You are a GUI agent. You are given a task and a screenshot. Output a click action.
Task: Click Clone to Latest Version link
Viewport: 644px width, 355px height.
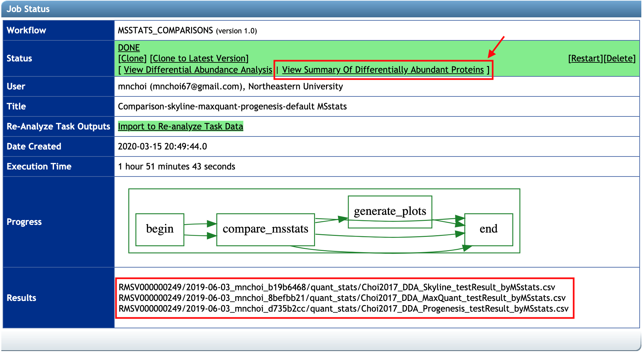click(199, 58)
